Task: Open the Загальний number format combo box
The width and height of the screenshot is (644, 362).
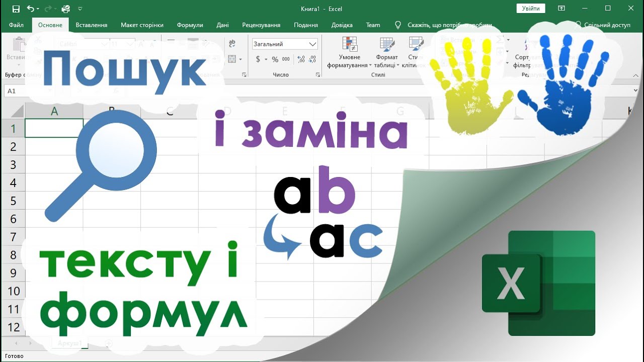Action: (285, 44)
